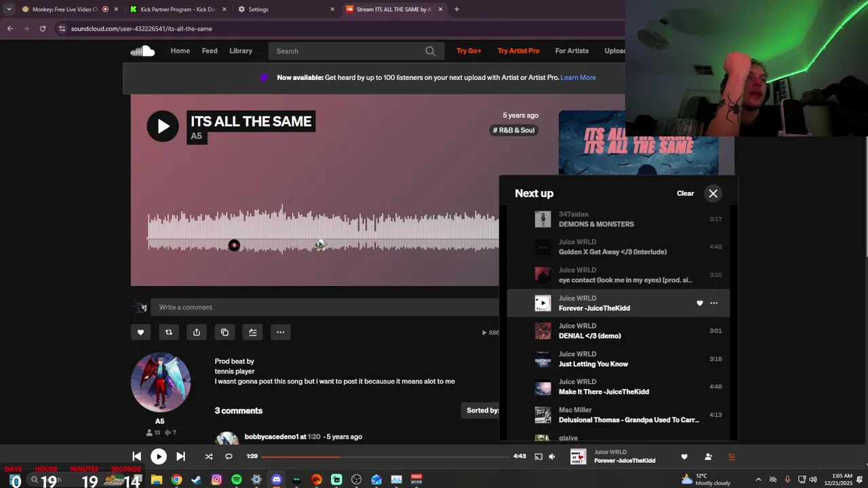The height and width of the screenshot is (488, 868).
Task: Click the Write a comment field
Action: click(x=325, y=307)
